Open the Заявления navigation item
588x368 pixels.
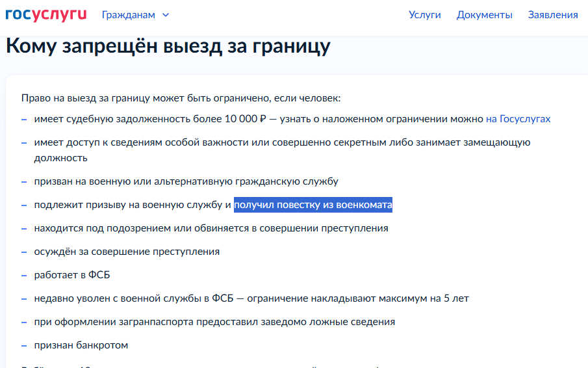coord(552,15)
